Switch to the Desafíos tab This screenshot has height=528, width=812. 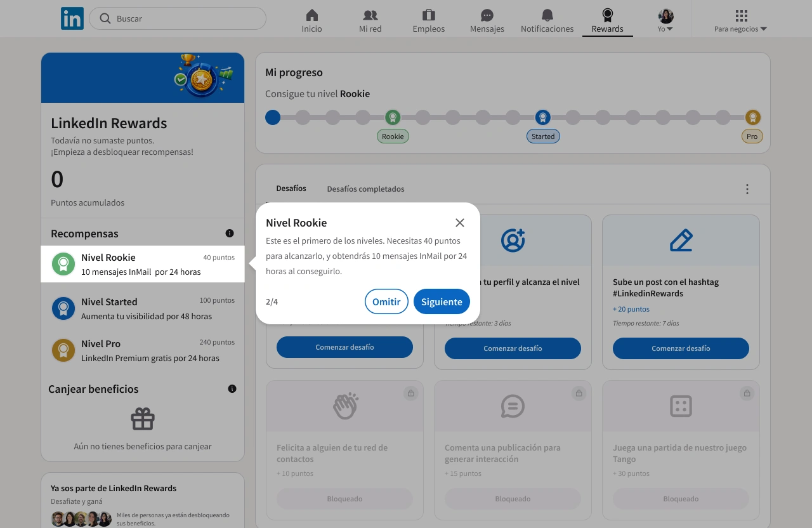click(291, 188)
